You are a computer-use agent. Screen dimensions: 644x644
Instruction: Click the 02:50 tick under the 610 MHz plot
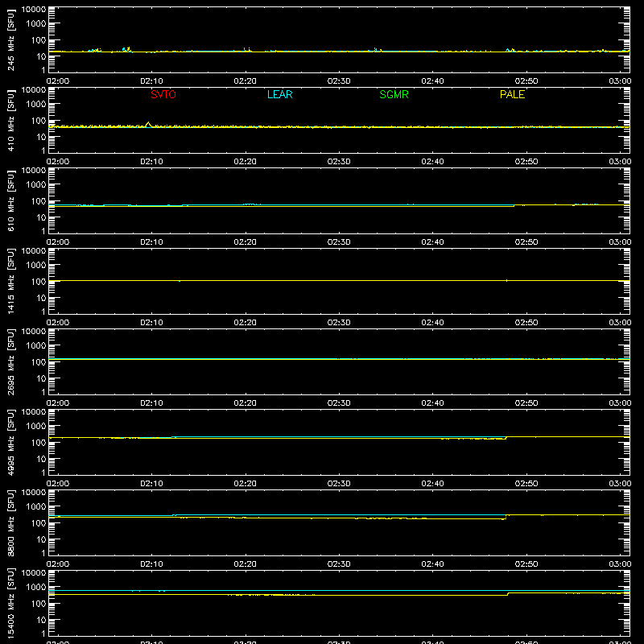pos(526,242)
